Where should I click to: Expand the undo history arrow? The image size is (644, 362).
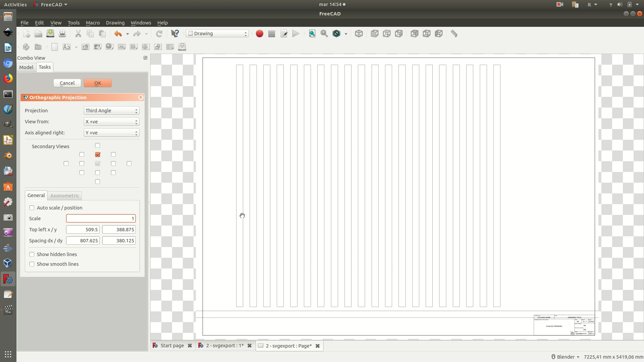tap(127, 34)
